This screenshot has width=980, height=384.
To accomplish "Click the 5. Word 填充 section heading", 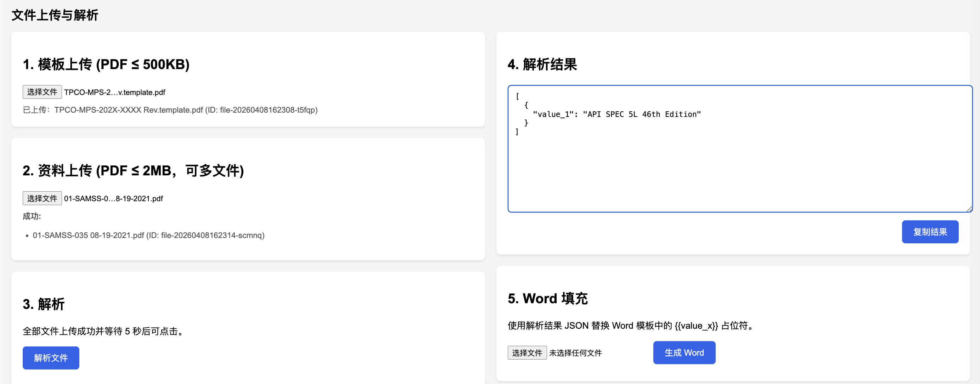I will tap(547, 299).
